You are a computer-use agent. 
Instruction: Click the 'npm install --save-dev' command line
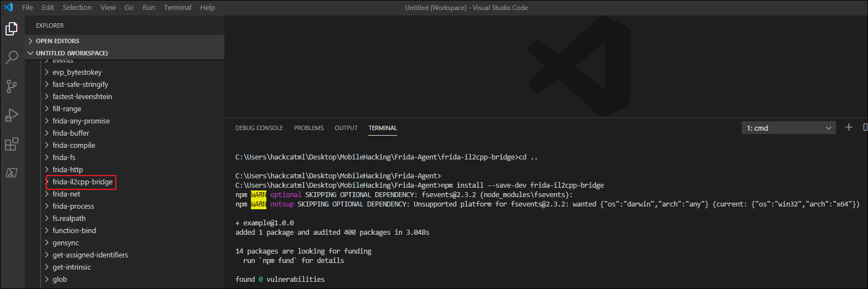419,185
